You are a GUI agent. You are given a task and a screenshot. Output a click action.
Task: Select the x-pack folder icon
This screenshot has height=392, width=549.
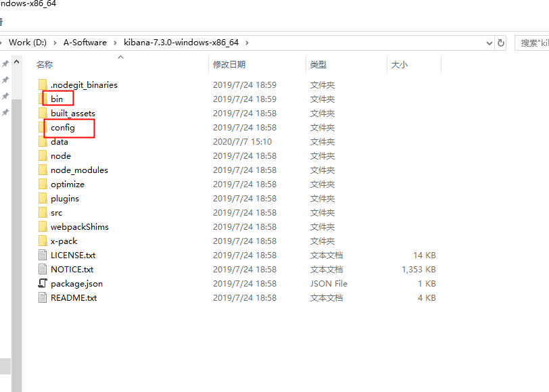[43, 241]
